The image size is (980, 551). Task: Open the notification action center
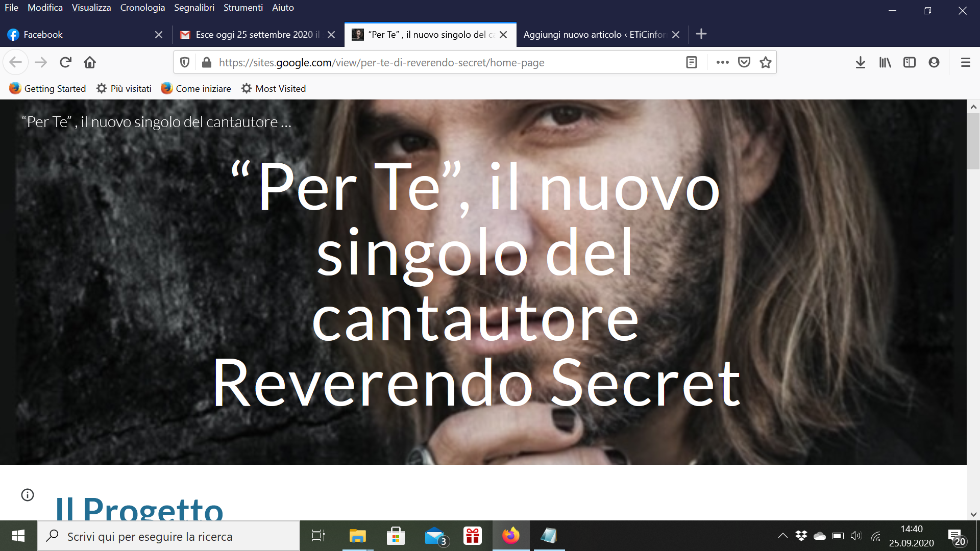[x=957, y=537]
